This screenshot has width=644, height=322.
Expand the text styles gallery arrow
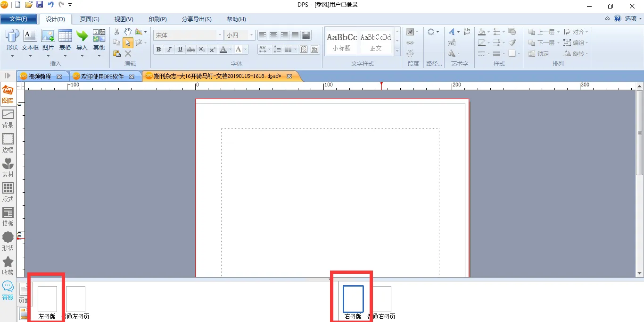click(397, 51)
